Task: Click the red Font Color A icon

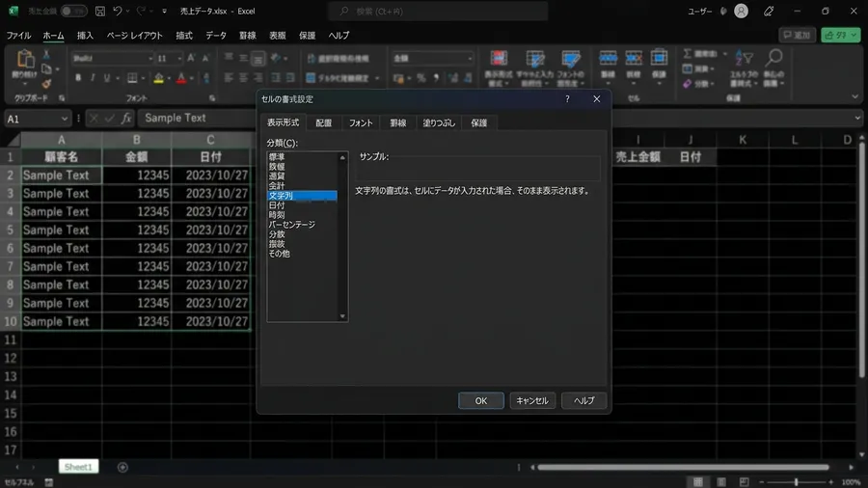Action: [x=181, y=78]
